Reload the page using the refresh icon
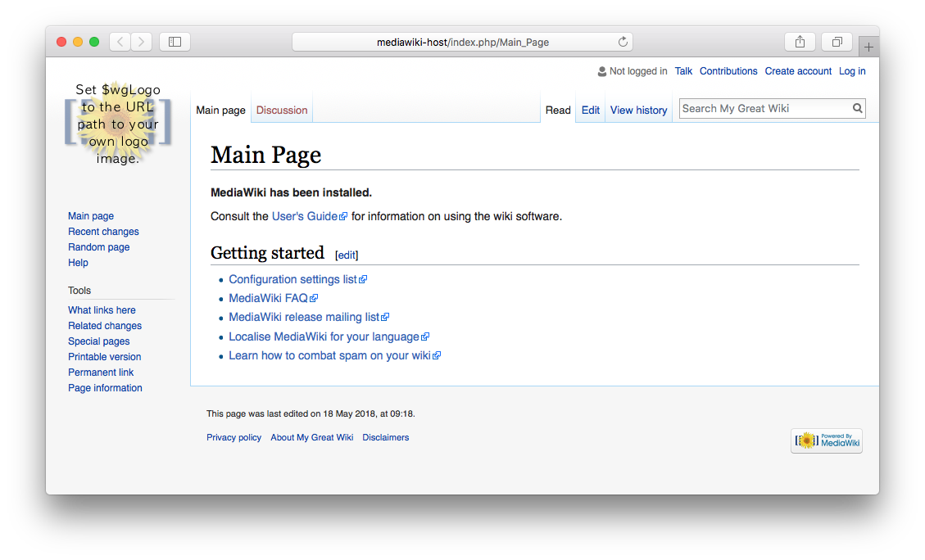Screen dimensions: 925x560 tap(622, 42)
